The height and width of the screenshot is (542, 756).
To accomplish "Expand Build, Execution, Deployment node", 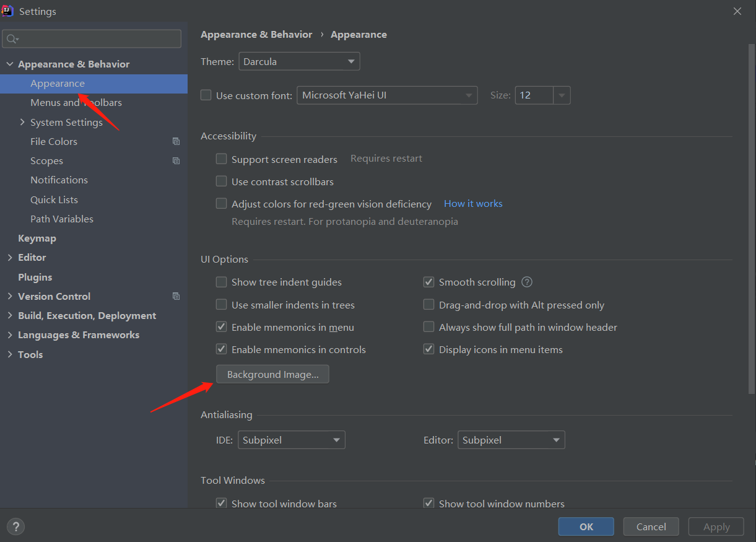I will tap(9, 315).
